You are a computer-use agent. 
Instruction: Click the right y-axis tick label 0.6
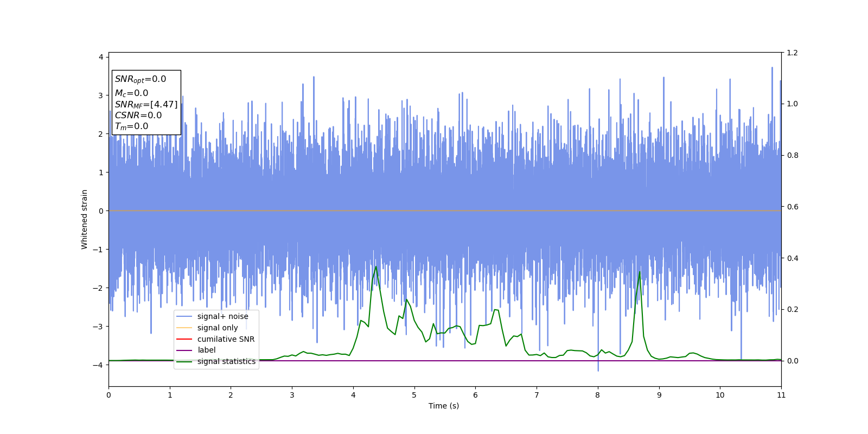pos(793,207)
